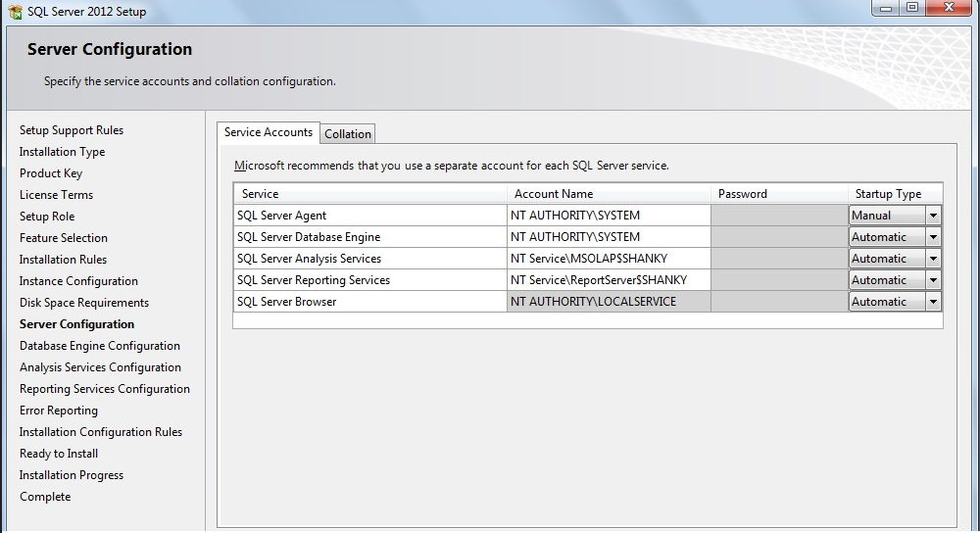
Task: Click the Startup Type column header
Action: pos(895,194)
